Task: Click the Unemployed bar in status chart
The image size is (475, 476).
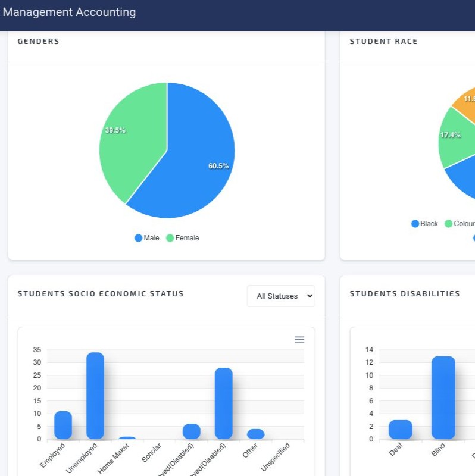Action: 95,396
